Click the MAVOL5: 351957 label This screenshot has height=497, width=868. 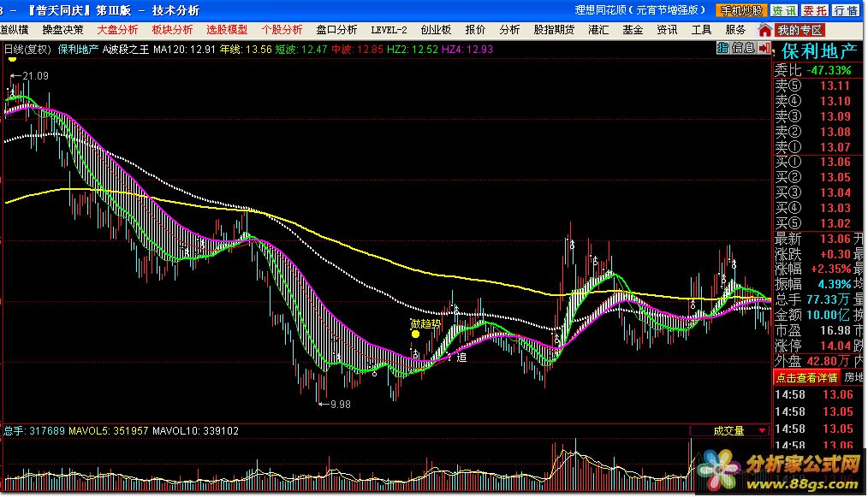click(109, 430)
